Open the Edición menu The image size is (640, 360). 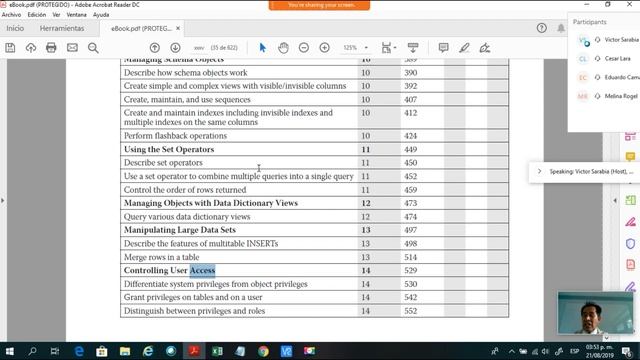tap(37, 15)
